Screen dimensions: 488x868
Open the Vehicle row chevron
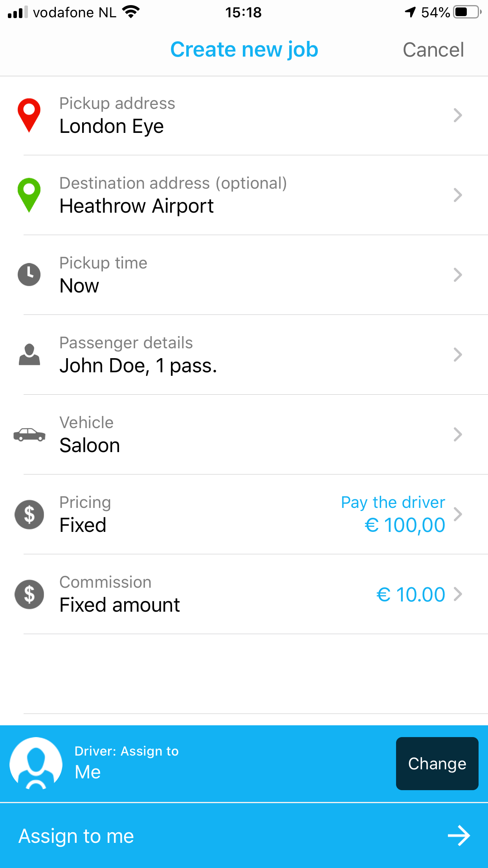point(457,434)
